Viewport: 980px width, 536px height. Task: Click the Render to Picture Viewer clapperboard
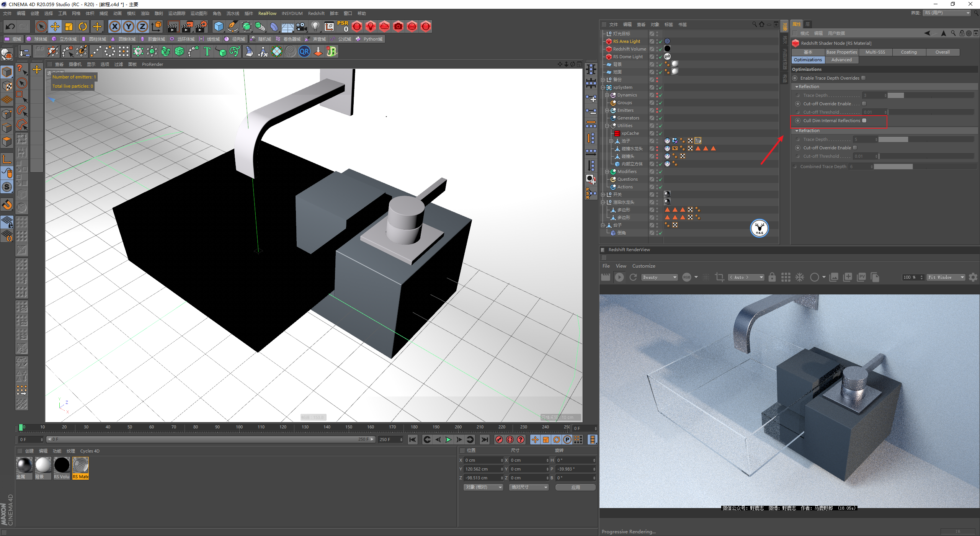pyautogui.click(x=187, y=26)
